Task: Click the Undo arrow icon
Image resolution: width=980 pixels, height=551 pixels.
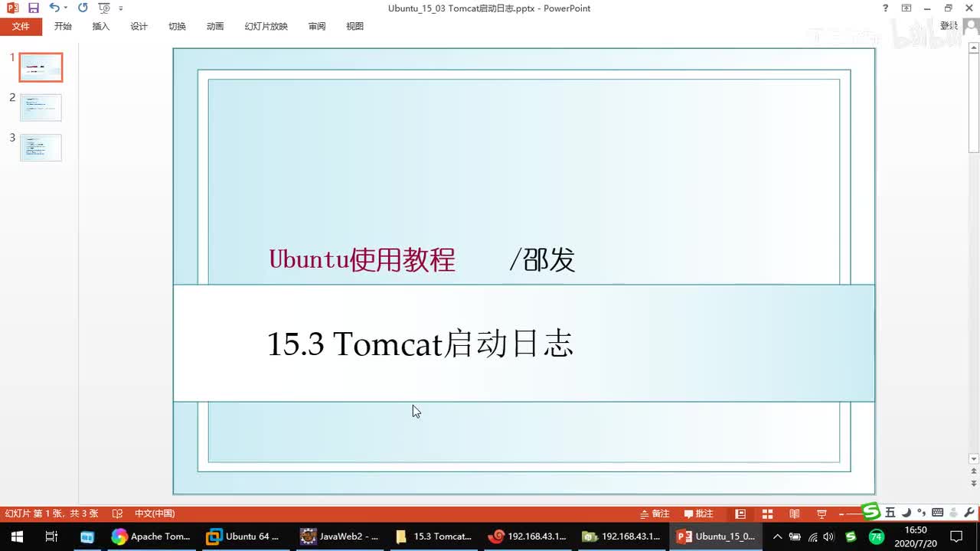Action: [x=54, y=8]
